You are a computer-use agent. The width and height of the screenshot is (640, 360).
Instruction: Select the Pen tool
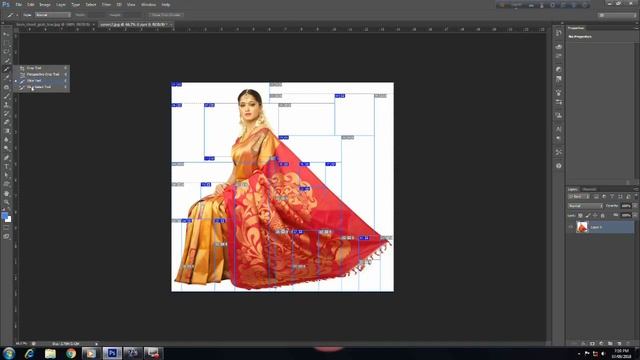point(7,158)
